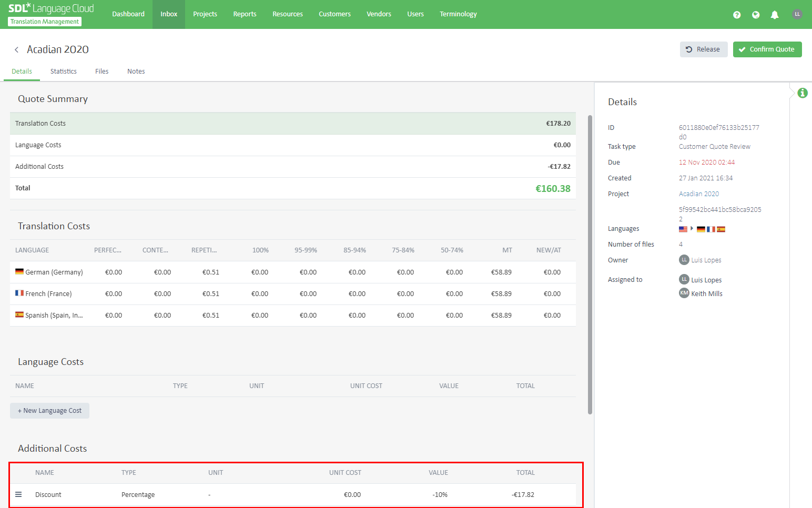Image resolution: width=812 pixels, height=508 pixels.
Task: Select the Translation Costs summary row
Action: (x=293, y=124)
